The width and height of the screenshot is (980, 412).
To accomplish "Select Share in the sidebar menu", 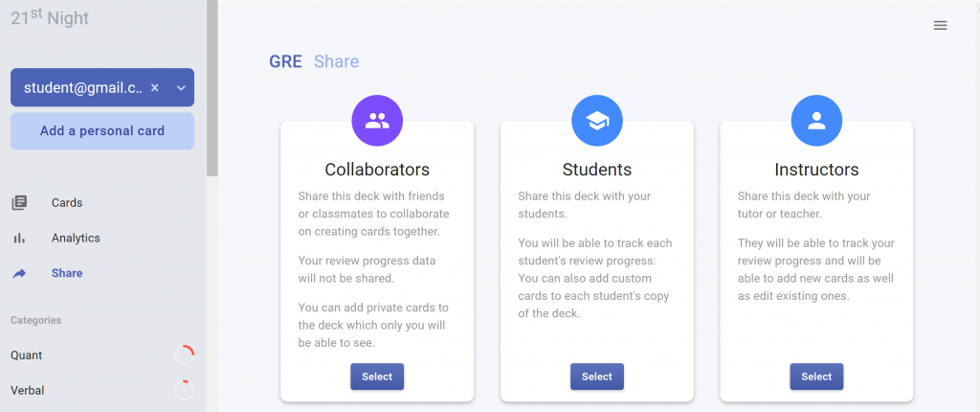I will [x=67, y=273].
